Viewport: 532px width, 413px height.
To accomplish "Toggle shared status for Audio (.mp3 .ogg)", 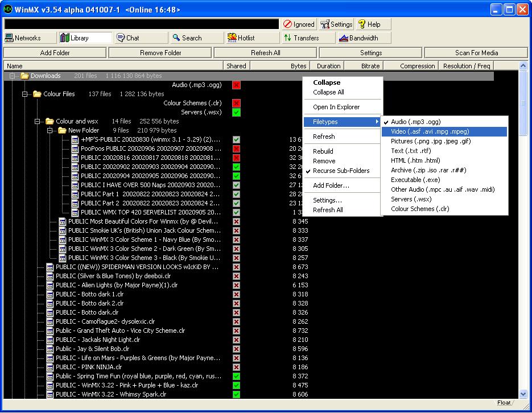I will tap(237, 85).
